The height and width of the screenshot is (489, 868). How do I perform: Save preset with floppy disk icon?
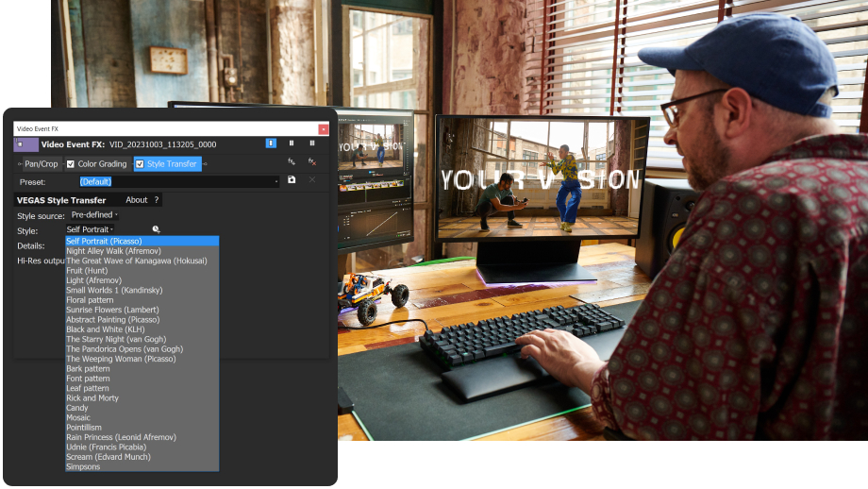click(x=292, y=180)
